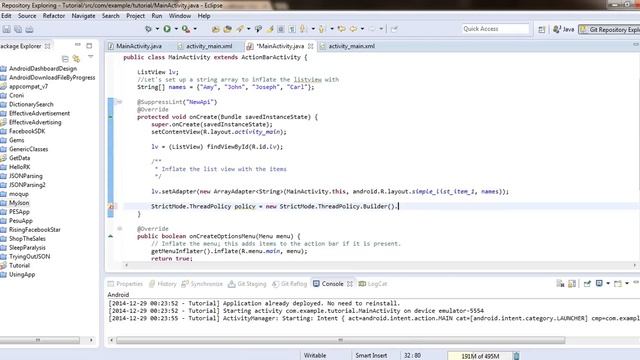Toggle Scroll Lock in Console
This screenshot has width=640, height=360.
[x=572, y=284]
